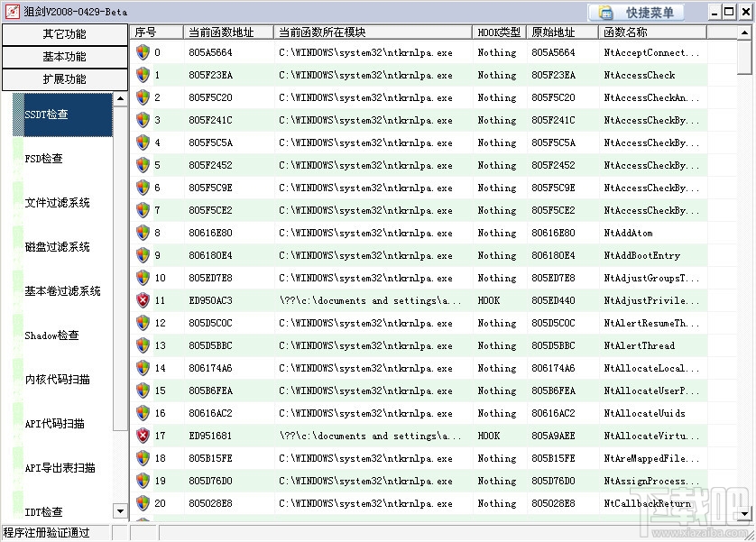Select the NtAccessCheck function name
Screen dimensions: 756x542
640,75
